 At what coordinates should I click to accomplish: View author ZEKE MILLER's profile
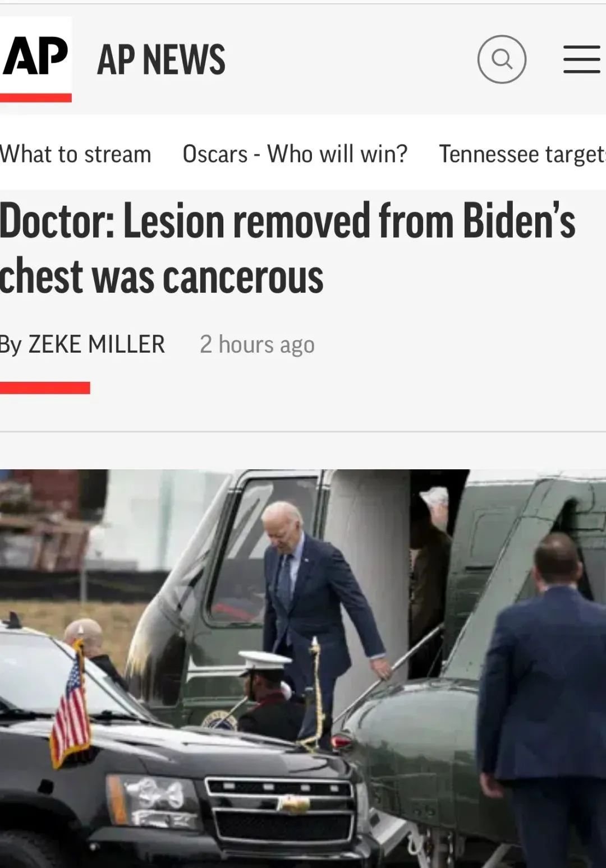[x=97, y=344]
